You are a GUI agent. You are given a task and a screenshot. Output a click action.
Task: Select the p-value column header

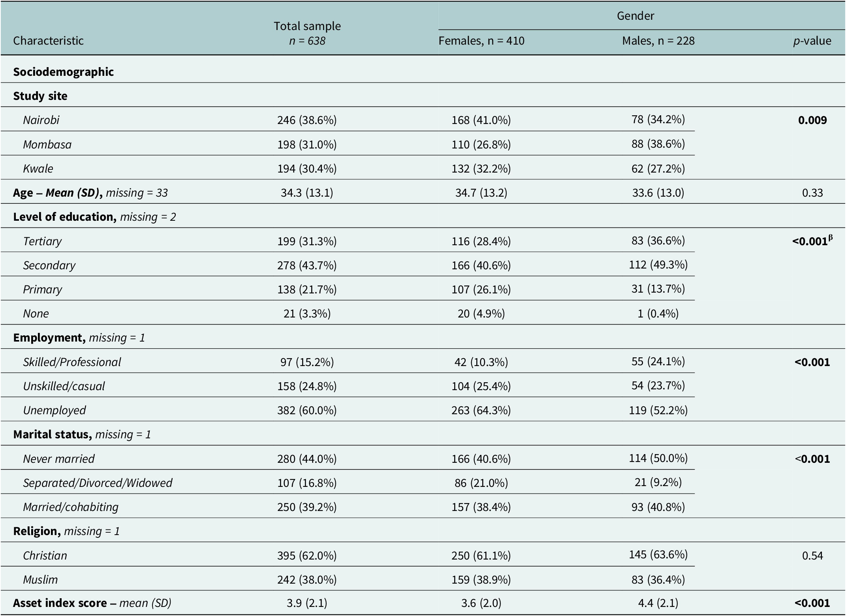pyautogui.click(x=812, y=41)
